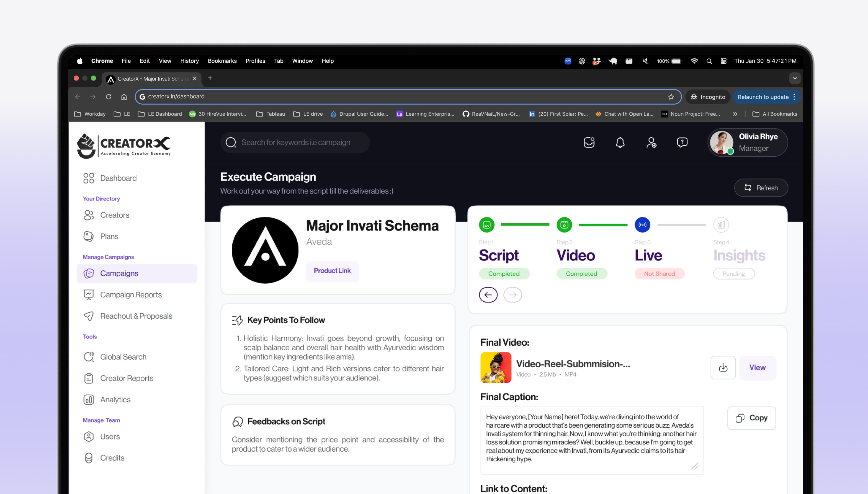Download the final video file
This screenshot has width=868, height=494.
723,368
